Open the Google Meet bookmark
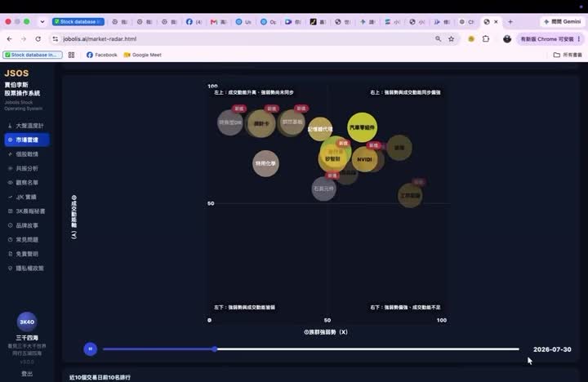 tap(142, 55)
